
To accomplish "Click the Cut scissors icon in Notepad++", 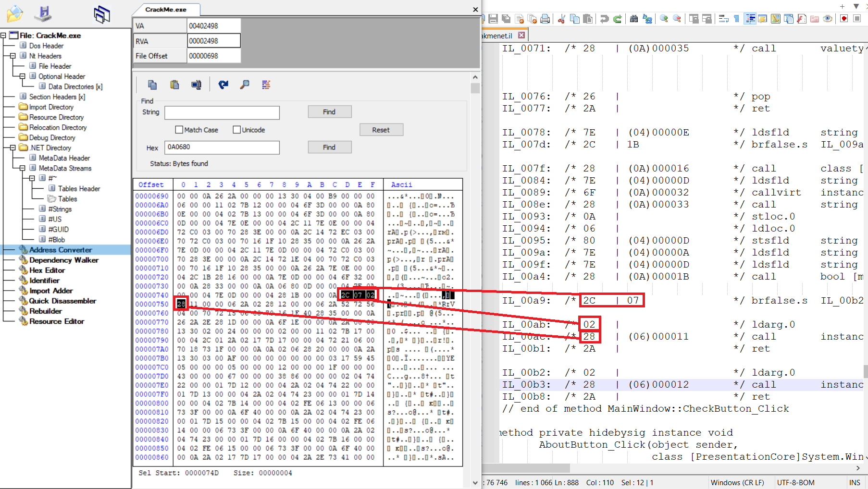I will tap(561, 19).
